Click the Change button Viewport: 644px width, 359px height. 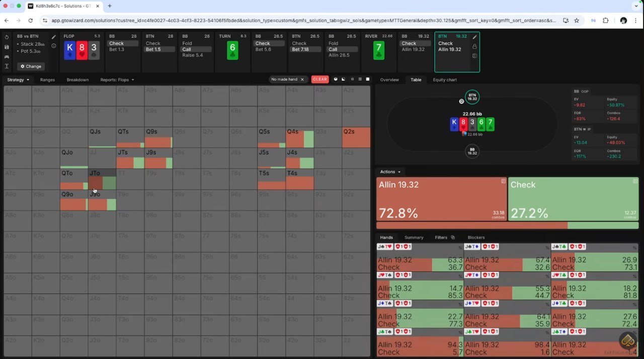point(31,66)
